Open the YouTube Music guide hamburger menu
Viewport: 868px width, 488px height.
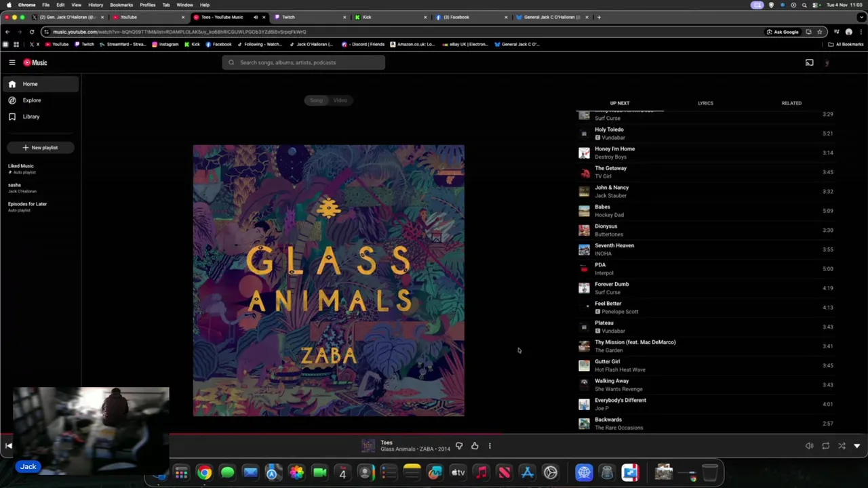point(12,62)
